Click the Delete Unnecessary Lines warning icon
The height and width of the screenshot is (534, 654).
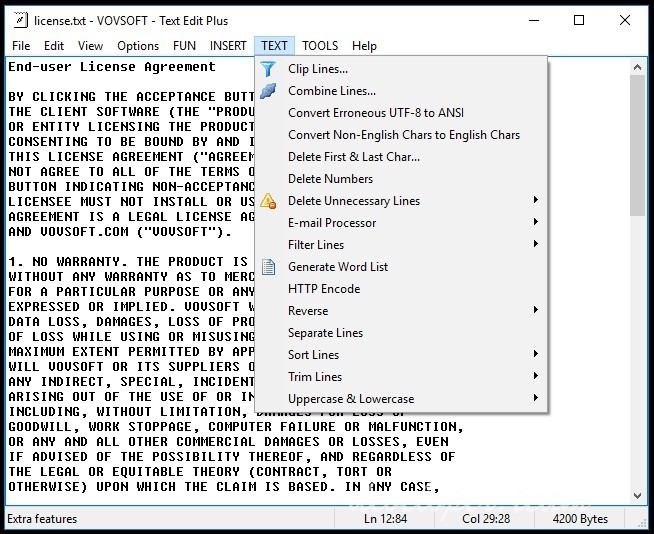(268, 201)
